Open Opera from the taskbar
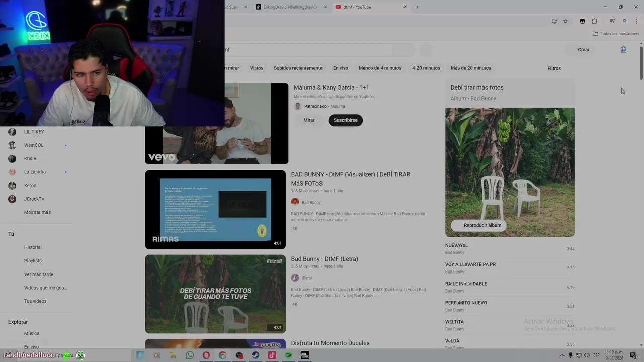Viewport: 644px width, 362px height. click(x=206, y=355)
